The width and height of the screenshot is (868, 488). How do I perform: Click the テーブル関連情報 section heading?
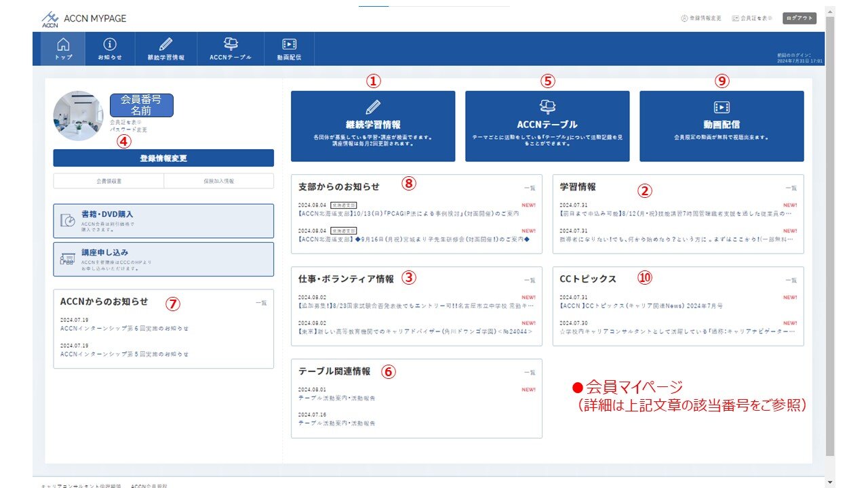tap(334, 371)
